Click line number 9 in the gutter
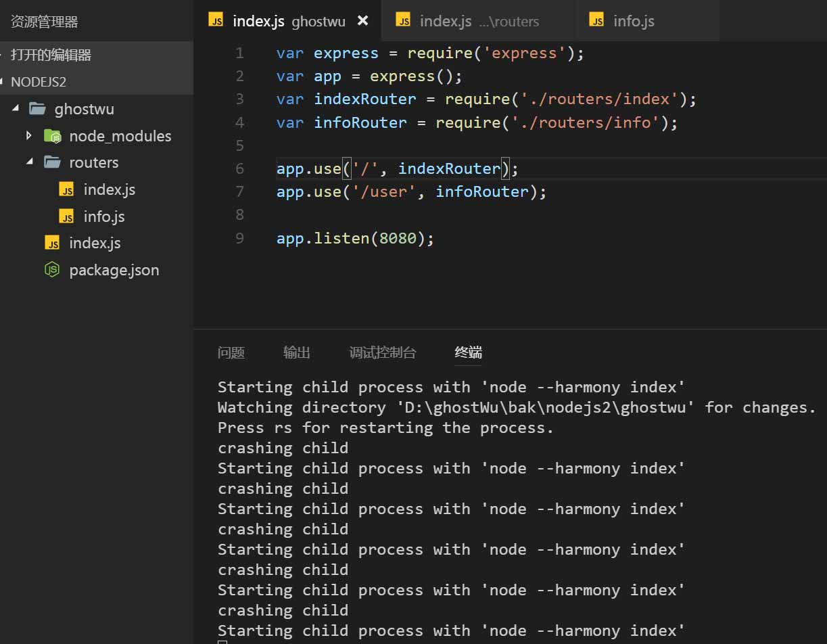827x644 pixels. click(239, 238)
